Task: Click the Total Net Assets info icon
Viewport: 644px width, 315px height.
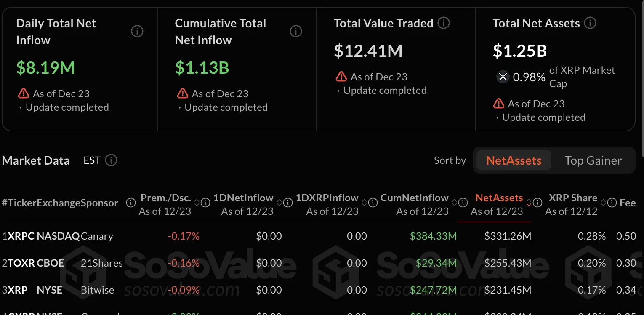Action: tap(590, 23)
